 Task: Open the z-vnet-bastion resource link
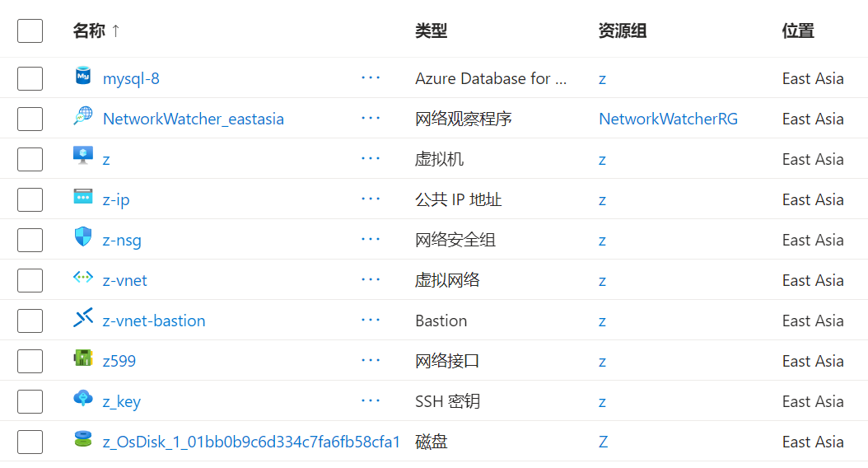(154, 321)
